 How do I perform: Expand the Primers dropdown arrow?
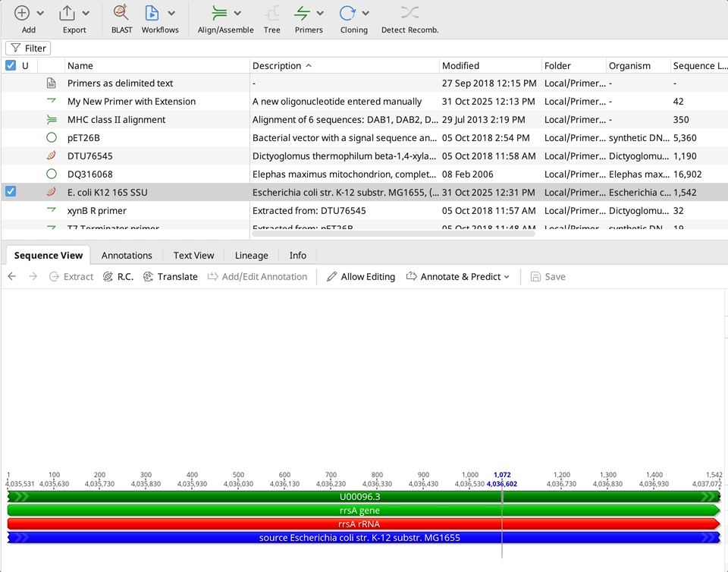320,14
